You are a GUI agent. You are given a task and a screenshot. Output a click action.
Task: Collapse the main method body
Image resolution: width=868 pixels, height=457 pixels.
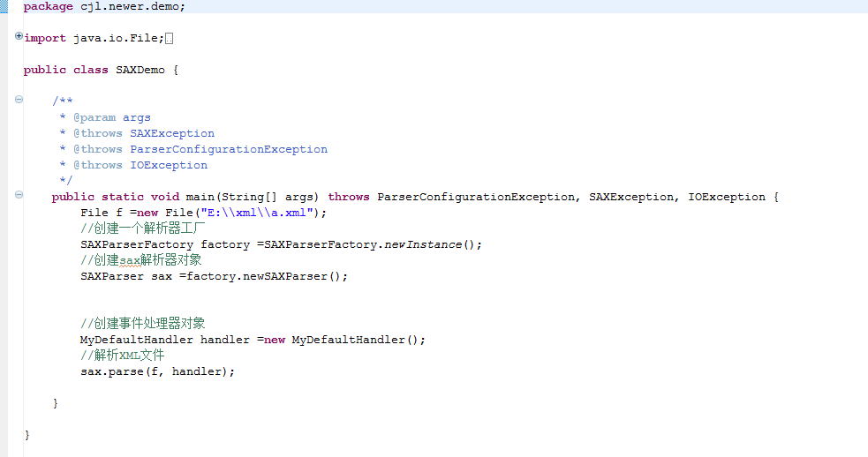tap(19, 195)
